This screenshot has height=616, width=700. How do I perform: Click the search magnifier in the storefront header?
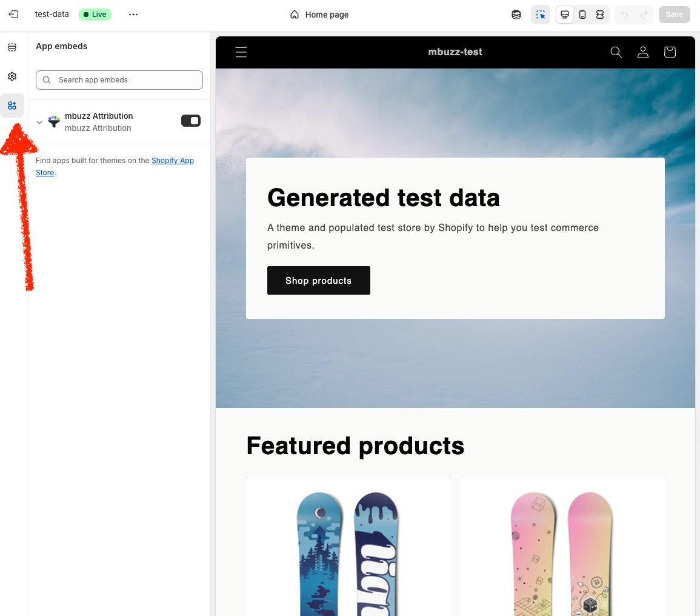[x=616, y=52]
